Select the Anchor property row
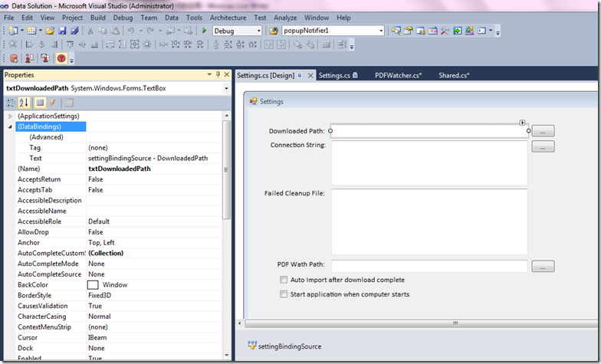The height and width of the screenshot is (364, 601). [118, 242]
